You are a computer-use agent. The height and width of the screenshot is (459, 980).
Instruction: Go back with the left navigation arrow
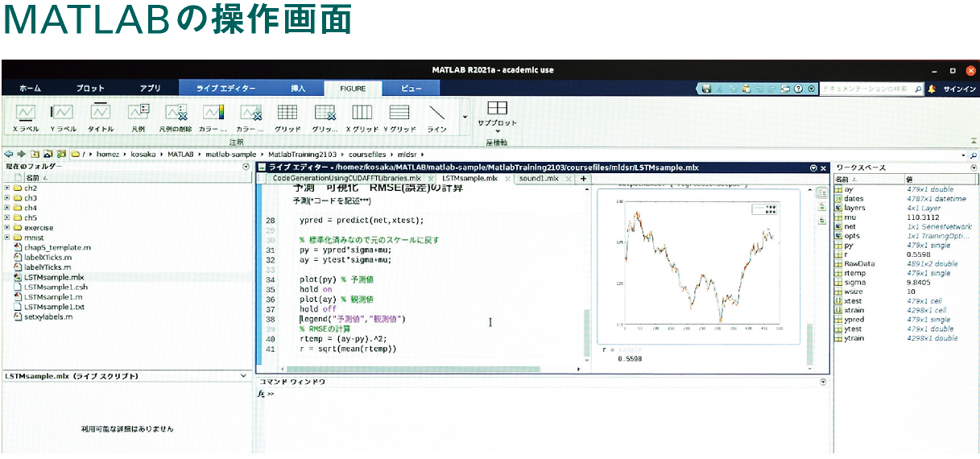(8, 154)
